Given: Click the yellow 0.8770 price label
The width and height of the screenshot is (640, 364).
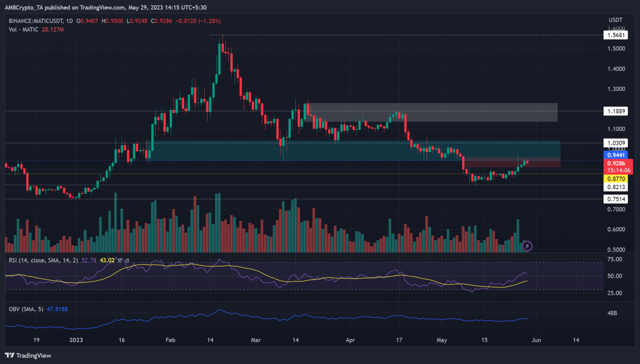Looking at the screenshot, I should [615, 178].
